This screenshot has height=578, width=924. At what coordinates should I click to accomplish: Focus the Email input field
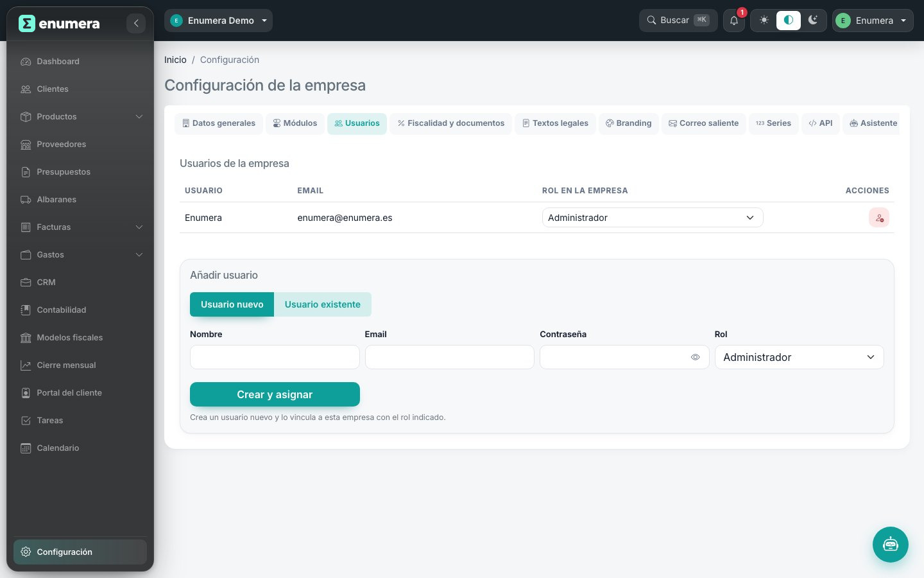tap(450, 357)
